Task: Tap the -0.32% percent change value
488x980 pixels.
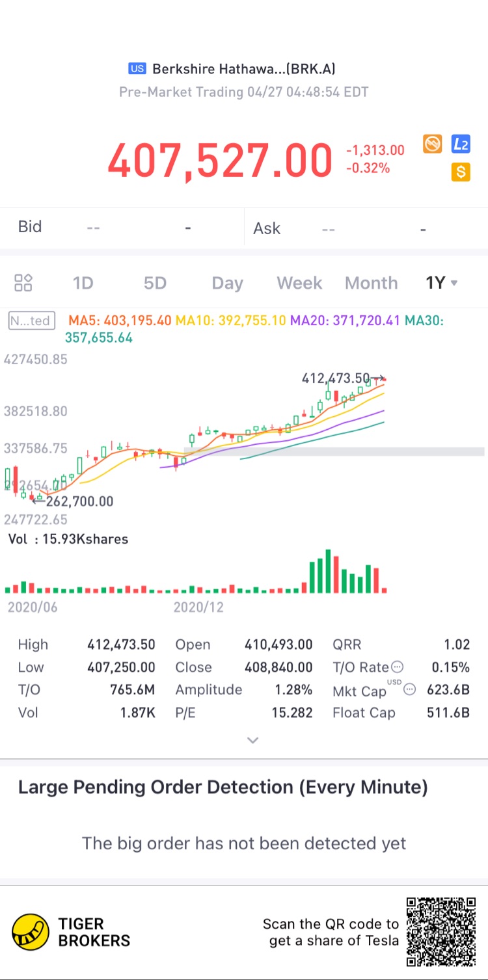Action: [368, 168]
